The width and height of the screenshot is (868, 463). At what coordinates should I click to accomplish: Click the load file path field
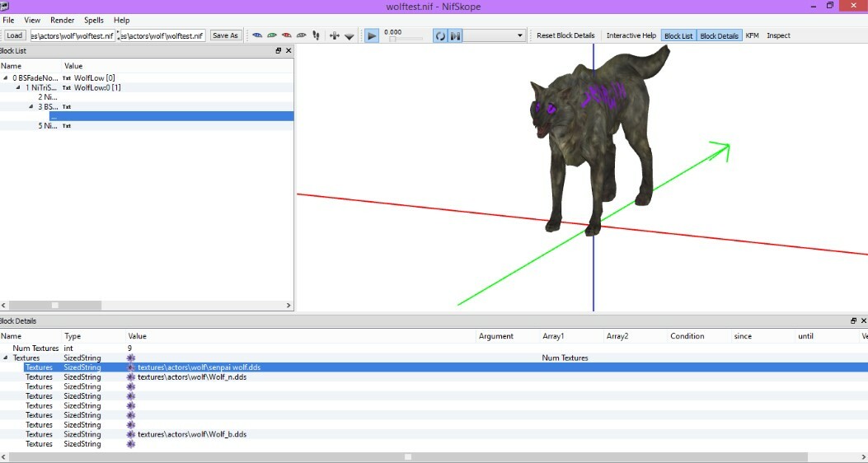[73, 35]
